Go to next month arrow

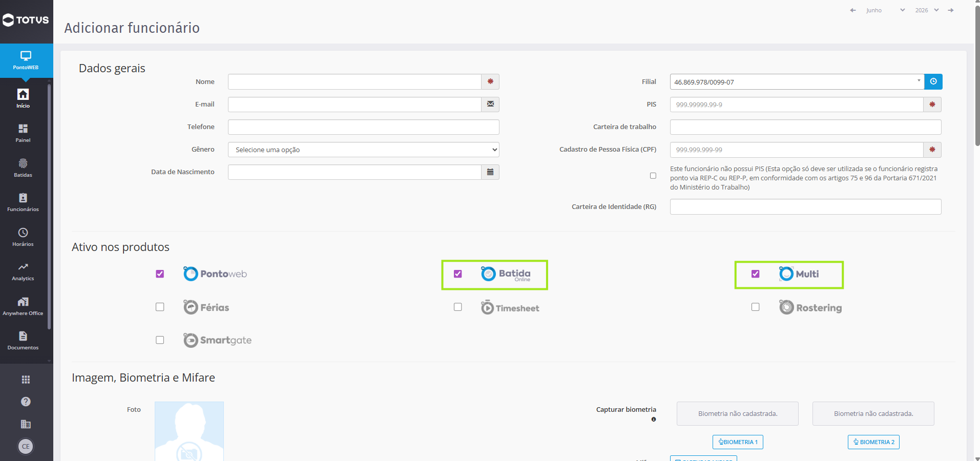click(x=951, y=10)
